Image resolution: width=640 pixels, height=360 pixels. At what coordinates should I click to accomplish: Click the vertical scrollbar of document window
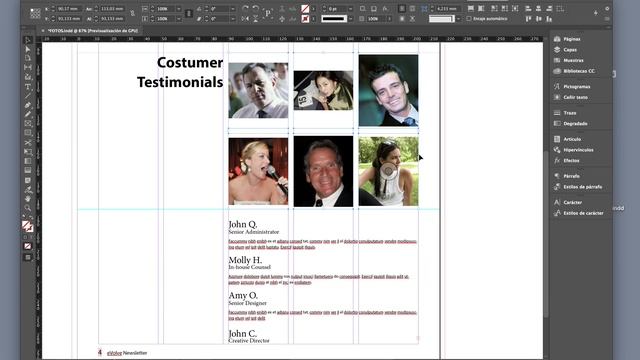click(x=546, y=233)
